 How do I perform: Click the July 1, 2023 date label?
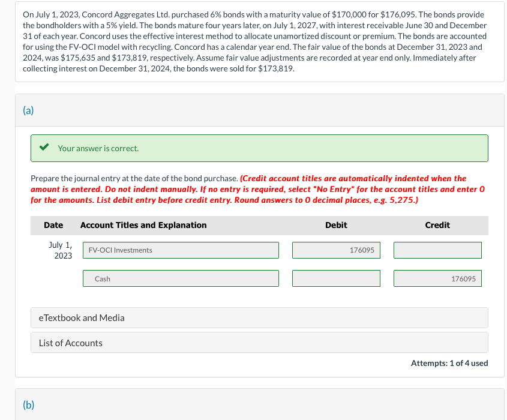coord(60,250)
